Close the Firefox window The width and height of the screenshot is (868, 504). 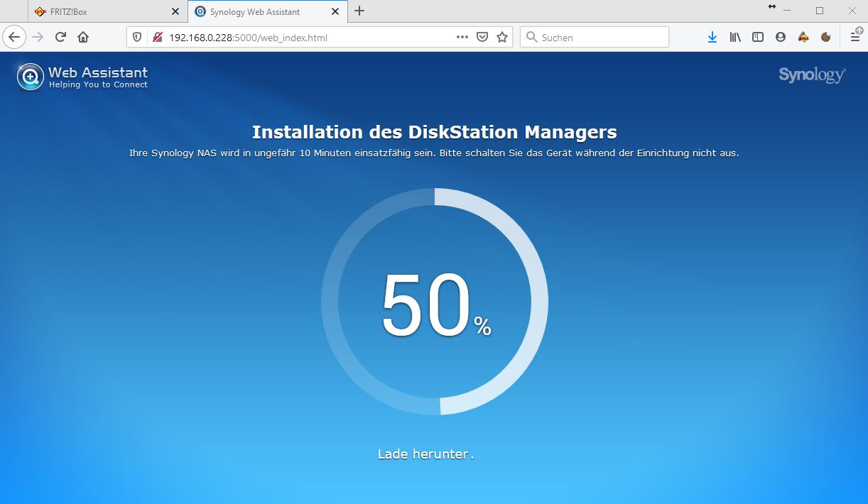point(852,11)
